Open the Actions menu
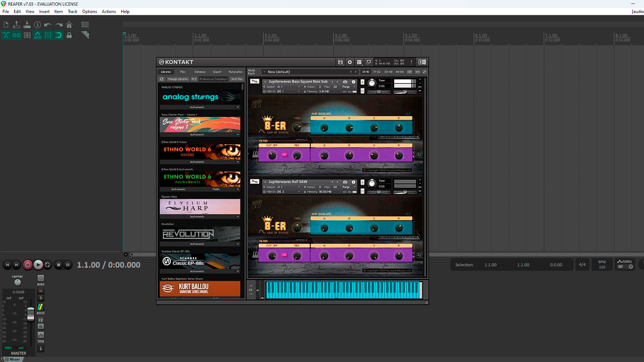Viewport: 644px width, 362px height. pyautogui.click(x=109, y=11)
